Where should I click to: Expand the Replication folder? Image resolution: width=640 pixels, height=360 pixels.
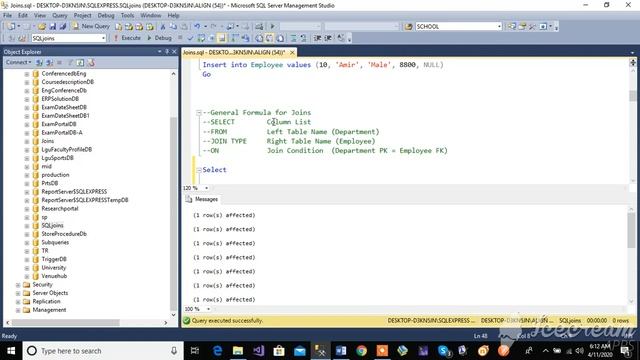pyautogui.click(x=18, y=302)
